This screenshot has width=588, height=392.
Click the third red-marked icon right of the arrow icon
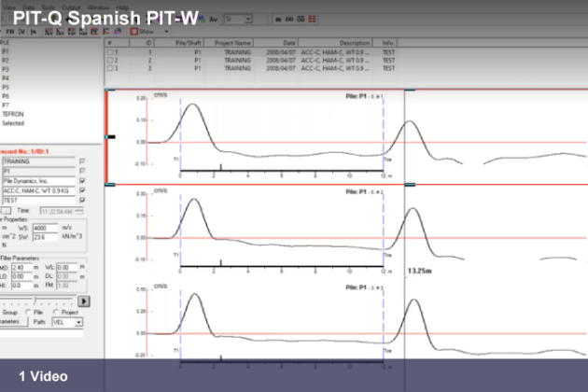[72, 32]
